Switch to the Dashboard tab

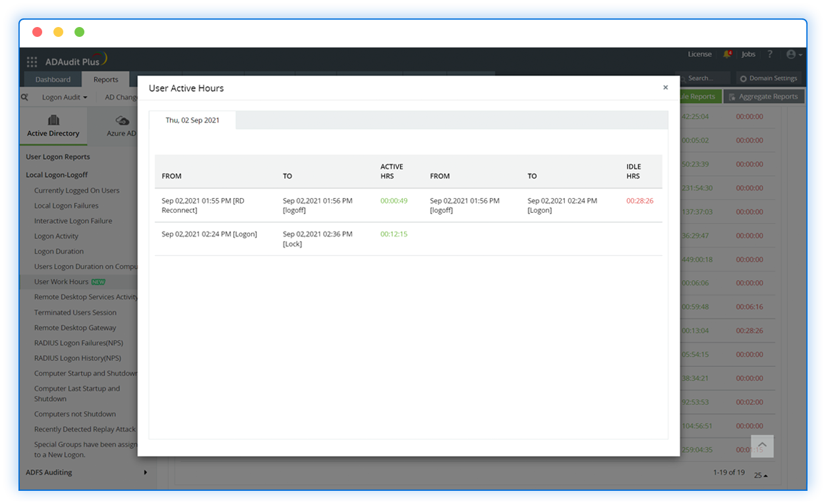click(53, 80)
